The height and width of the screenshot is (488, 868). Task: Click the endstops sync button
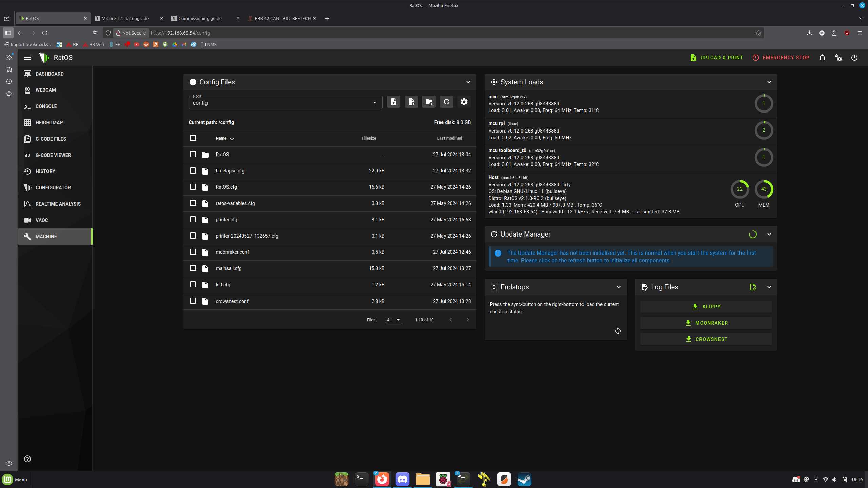tap(618, 331)
